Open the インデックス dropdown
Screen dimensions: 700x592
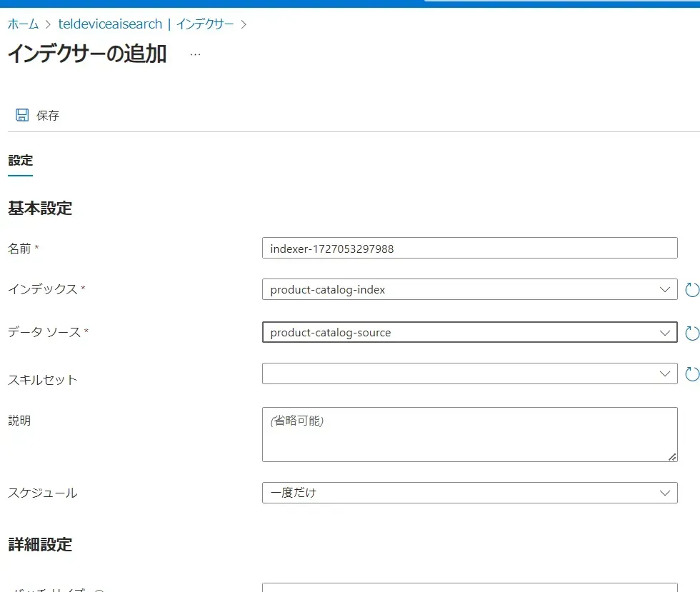469,289
